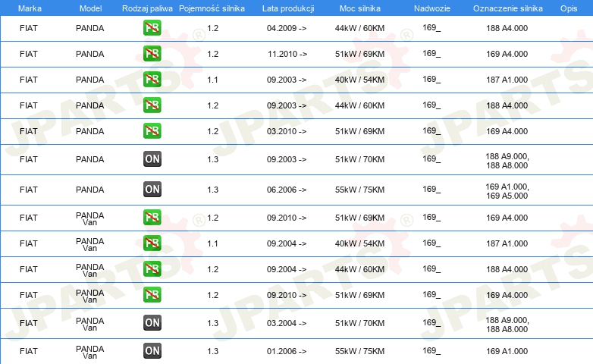Click engine code 187 A1.000 in the PANDA 09.2003 row
593x364 pixels.
pyautogui.click(x=507, y=80)
